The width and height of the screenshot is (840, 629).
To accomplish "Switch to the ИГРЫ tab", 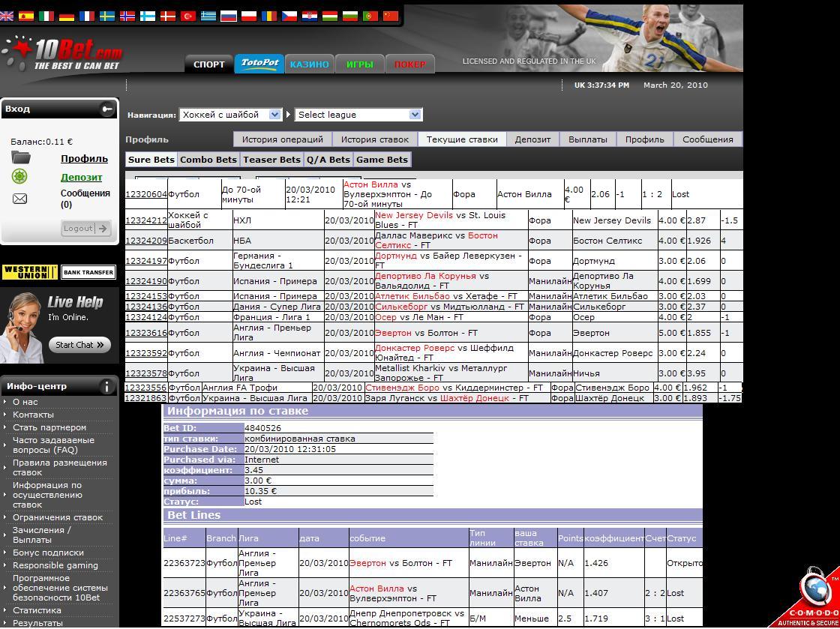I will (x=359, y=64).
